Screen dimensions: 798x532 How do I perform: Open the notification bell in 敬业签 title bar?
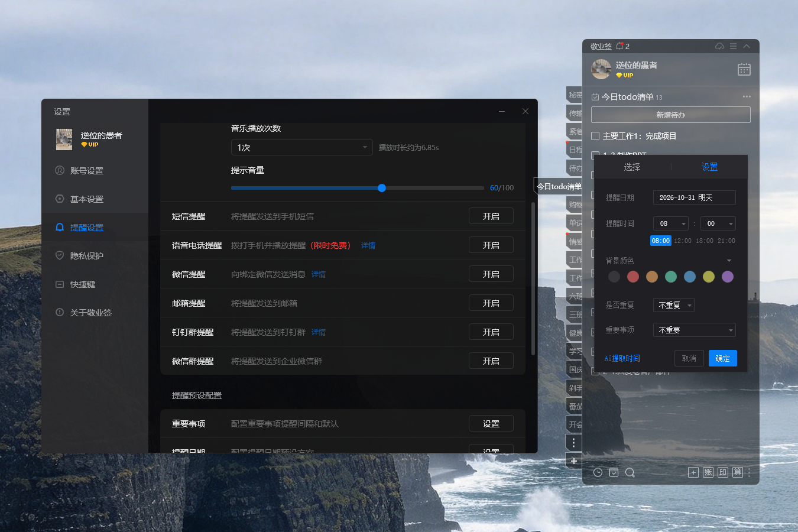point(619,46)
